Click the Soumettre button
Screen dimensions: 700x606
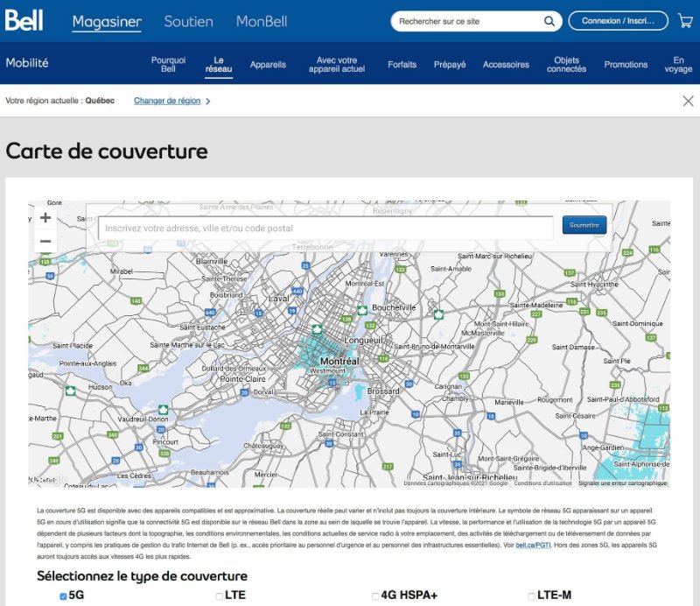[x=584, y=225]
